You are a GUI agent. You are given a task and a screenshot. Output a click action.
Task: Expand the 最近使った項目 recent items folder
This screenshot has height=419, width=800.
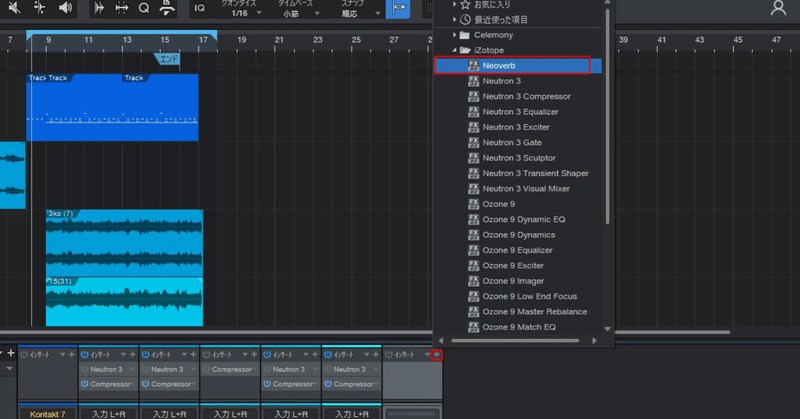pyautogui.click(x=454, y=20)
